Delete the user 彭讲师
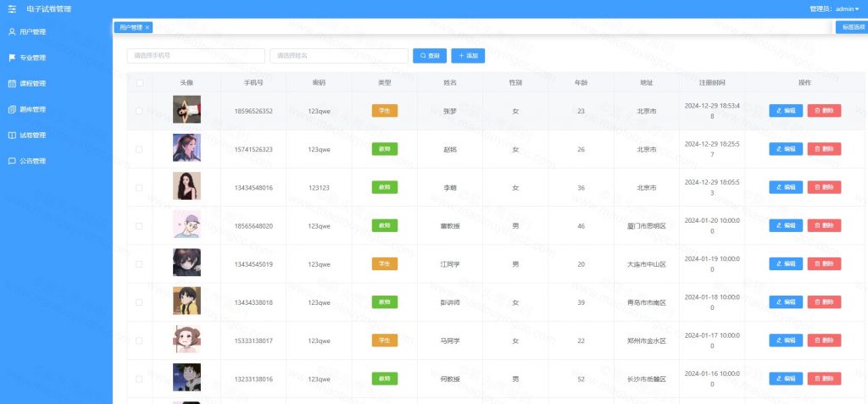 tap(824, 302)
